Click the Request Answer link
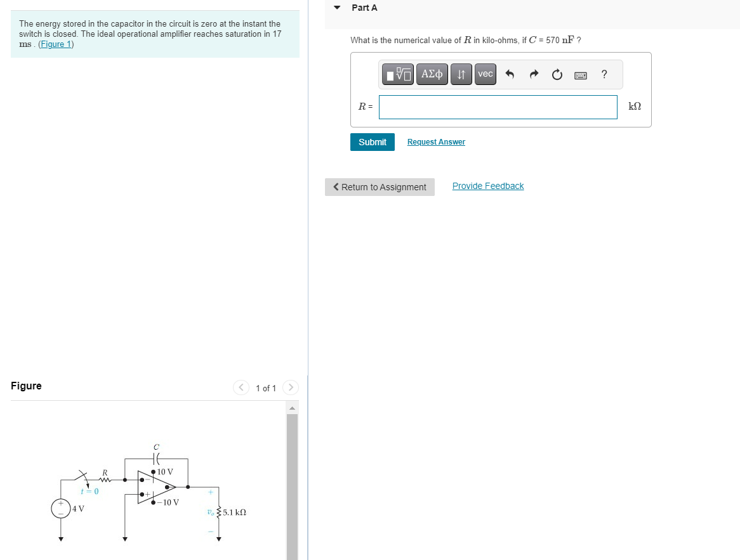The image size is (740, 560). (x=435, y=141)
